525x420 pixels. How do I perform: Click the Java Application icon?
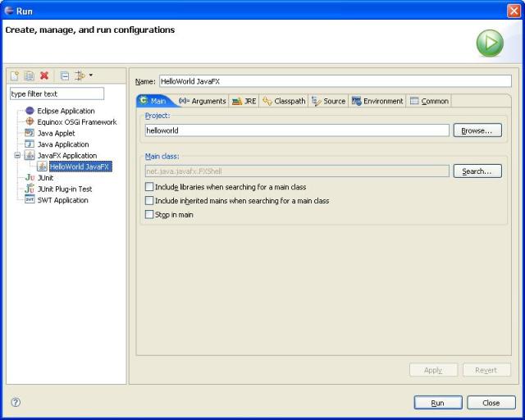30,144
